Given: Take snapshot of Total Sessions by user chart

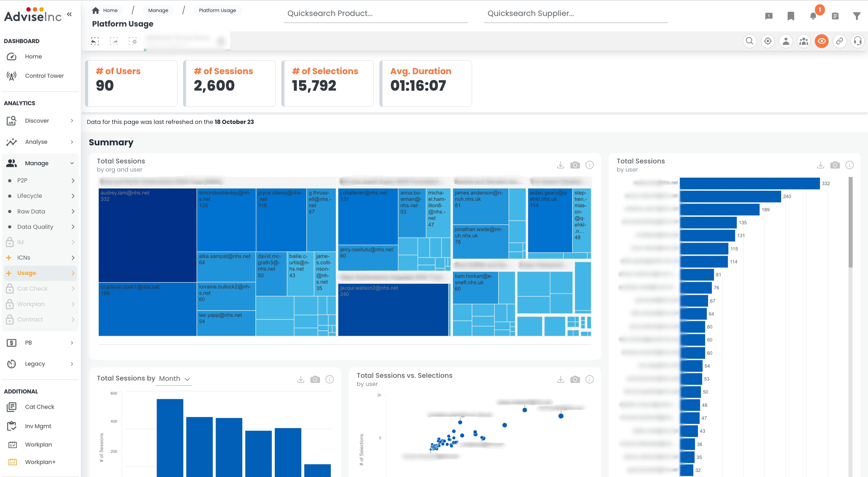Looking at the screenshot, I should pos(835,165).
